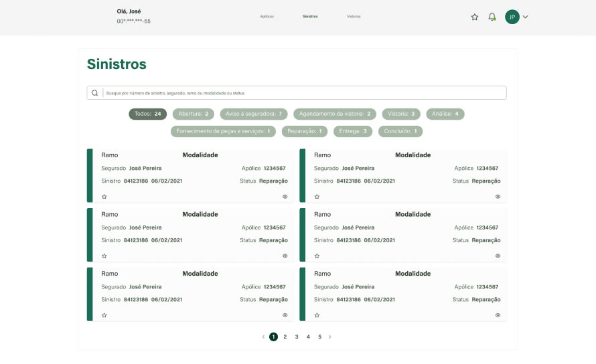Filter by 'Agendamento da vistoria: 2'
Screen dimensions: 596x364
(334, 114)
